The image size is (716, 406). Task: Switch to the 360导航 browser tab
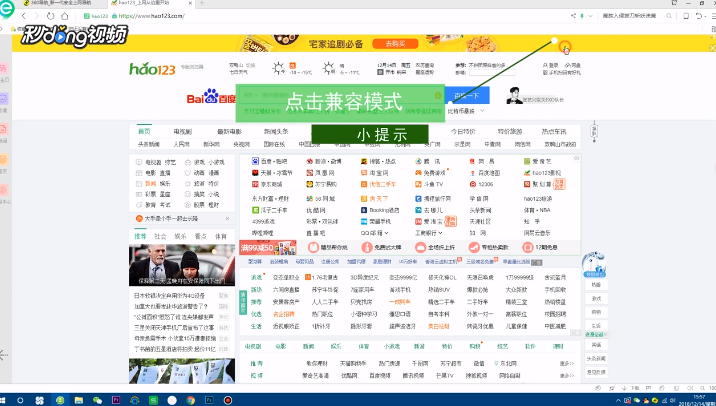60,3
